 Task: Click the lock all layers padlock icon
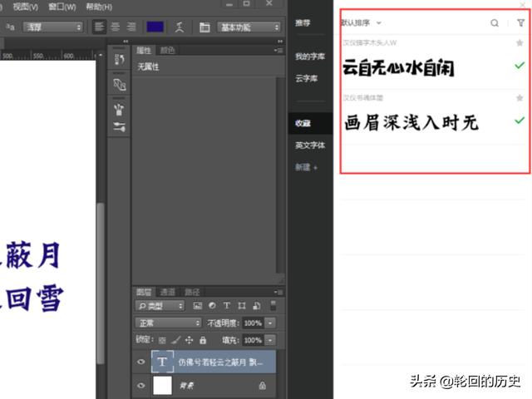(x=204, y=340)
